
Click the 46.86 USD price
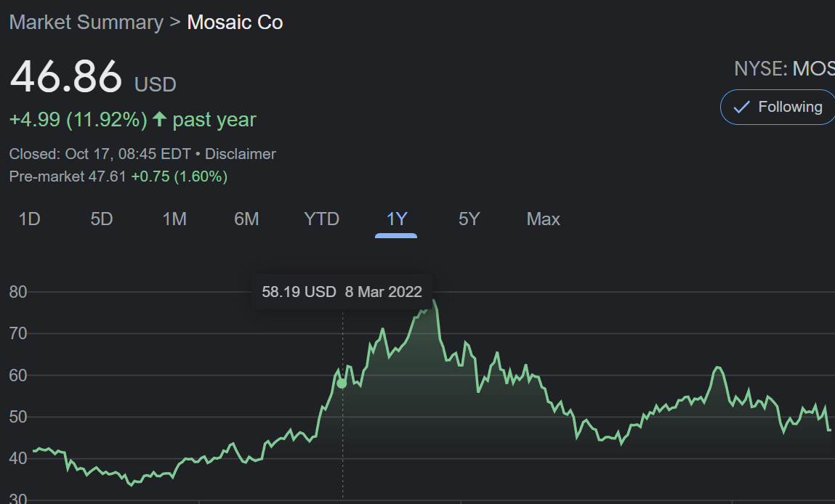coord(93,77)
